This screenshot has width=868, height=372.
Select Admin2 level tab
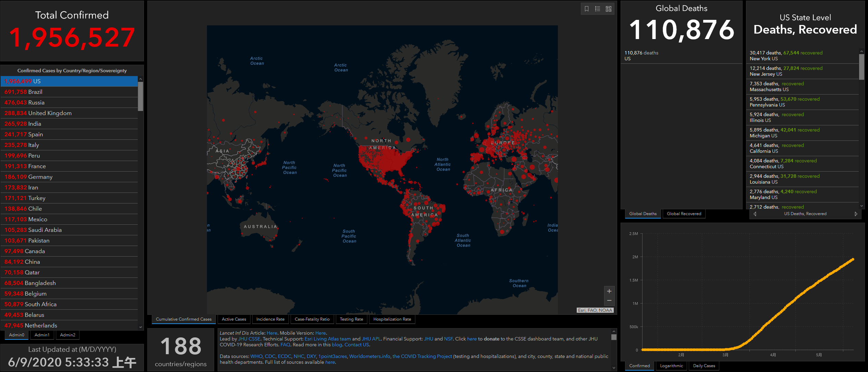[68, 335]
